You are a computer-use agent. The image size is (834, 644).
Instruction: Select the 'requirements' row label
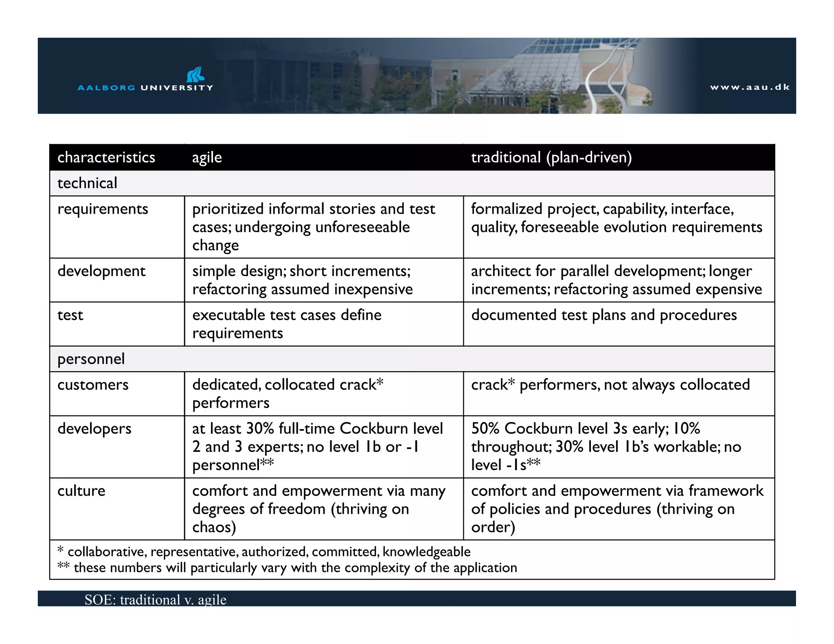(x=103, y=209)
